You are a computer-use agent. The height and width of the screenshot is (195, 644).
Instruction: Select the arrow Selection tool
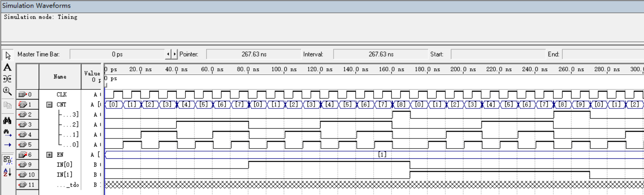tap(7, 55)
